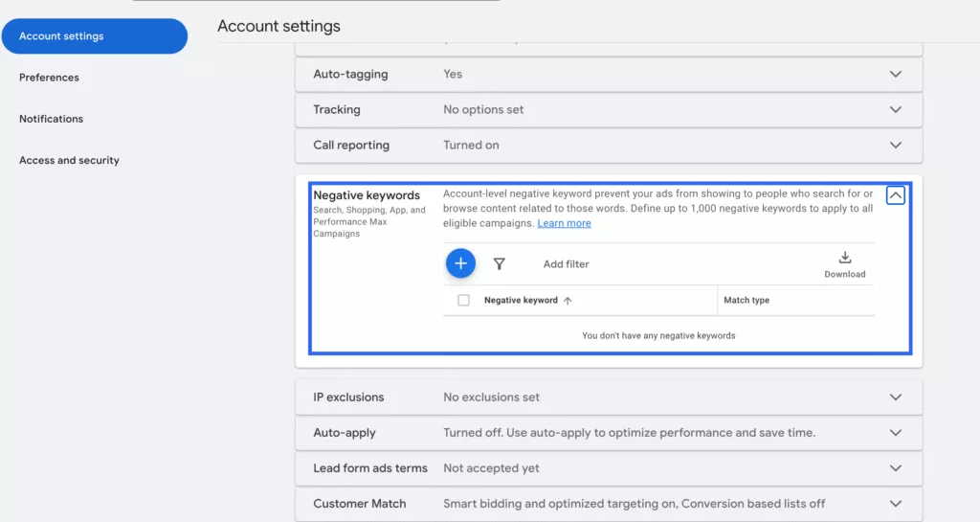
Task: Collapse the Negative keywords section
Action: click(895, 195)
